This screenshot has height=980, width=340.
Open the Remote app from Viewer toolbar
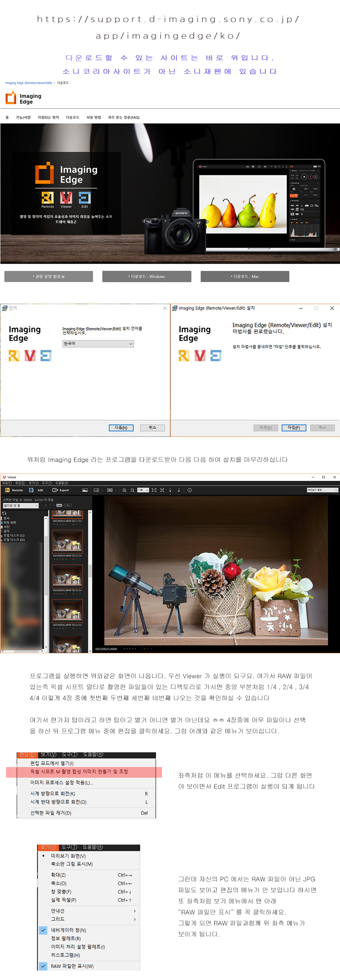click(x=14, y=490)
